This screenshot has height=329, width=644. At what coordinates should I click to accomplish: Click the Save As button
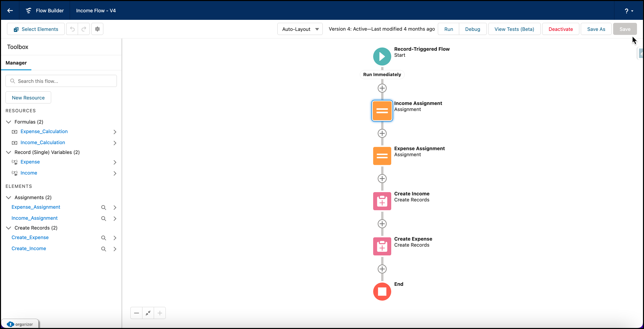coord(596,29)
